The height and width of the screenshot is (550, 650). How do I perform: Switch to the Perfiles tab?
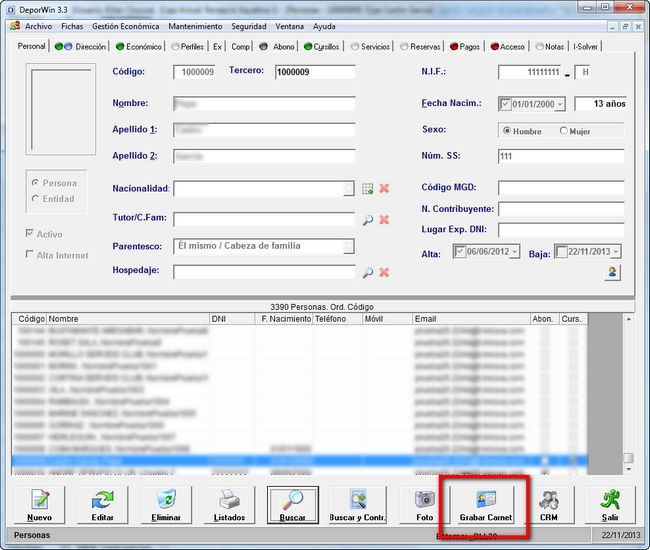pyautogui.click(x=187, y=46)
